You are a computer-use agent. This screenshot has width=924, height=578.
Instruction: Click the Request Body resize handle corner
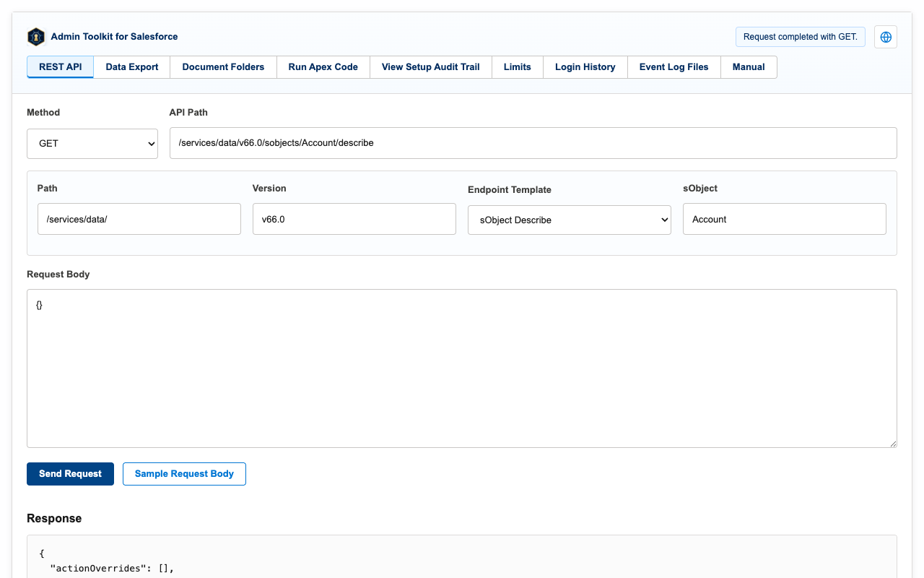tap(893, 444)
